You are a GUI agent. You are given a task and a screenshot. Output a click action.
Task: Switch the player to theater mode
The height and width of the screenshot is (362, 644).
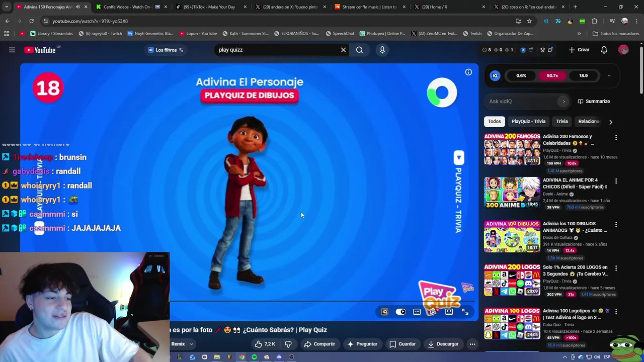[x=449, y=312]
